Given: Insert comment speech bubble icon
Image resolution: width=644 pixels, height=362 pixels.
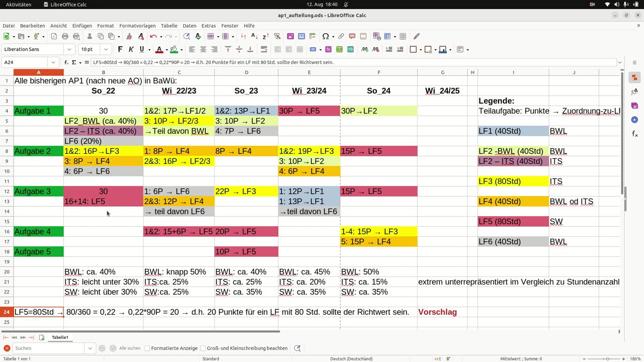Looking at the screenshot, I should tap(352, 36).
